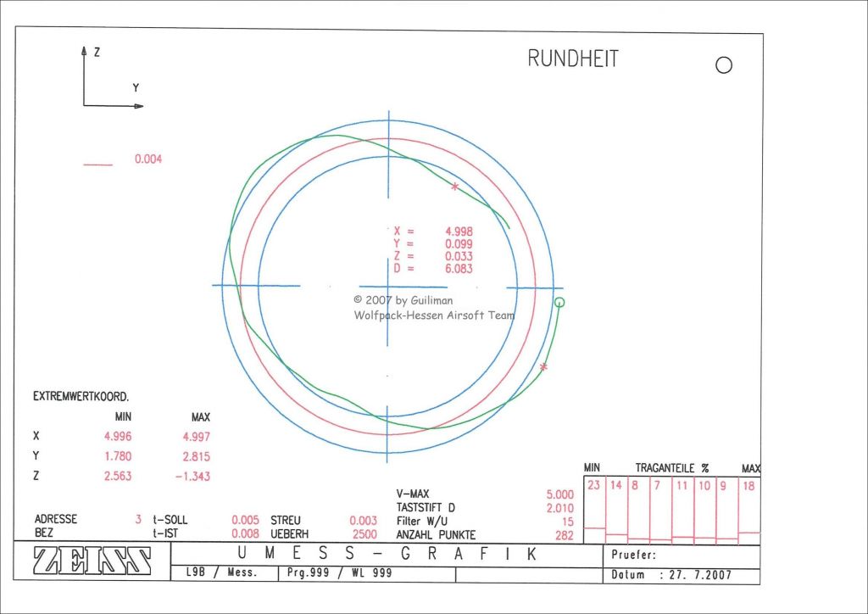Click the t-IST value 0.008

tap(245, 533)
